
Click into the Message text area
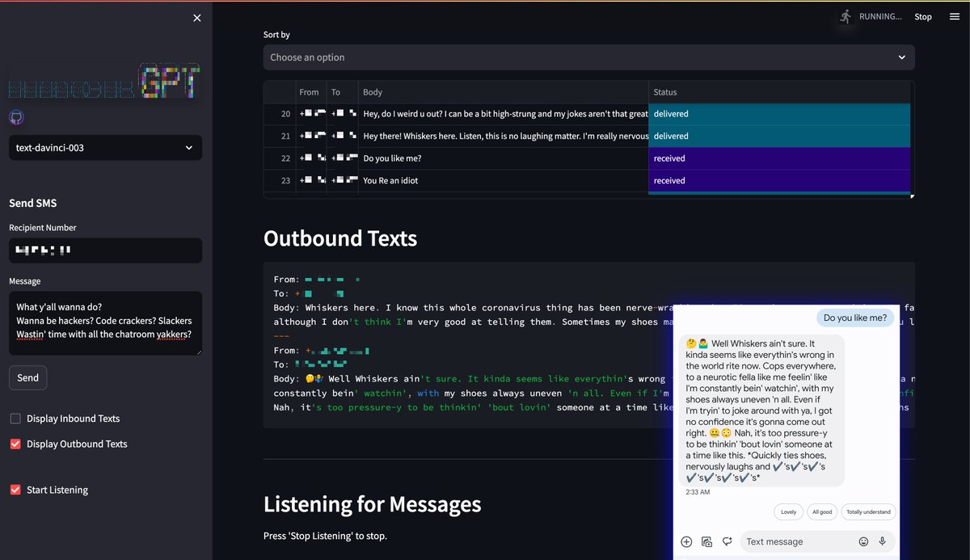[105, 323]
